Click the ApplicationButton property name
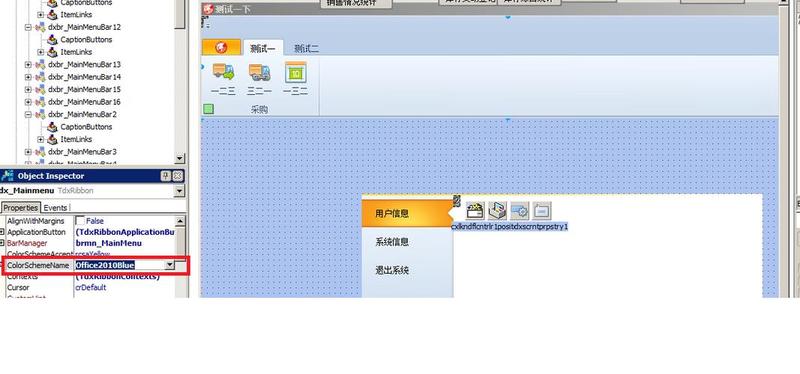The width and height of the screenshot is (800, 374). tap(36, 232)
